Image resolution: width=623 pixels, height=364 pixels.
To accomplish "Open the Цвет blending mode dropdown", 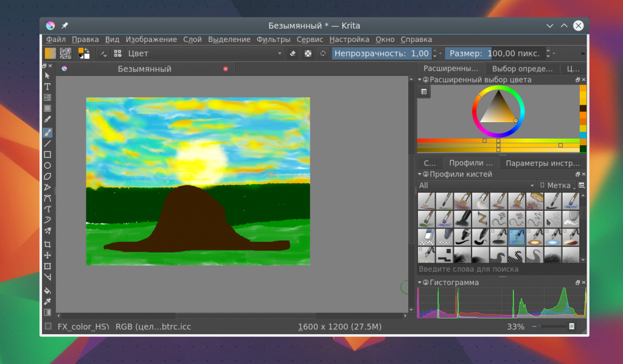I will 205,53.
